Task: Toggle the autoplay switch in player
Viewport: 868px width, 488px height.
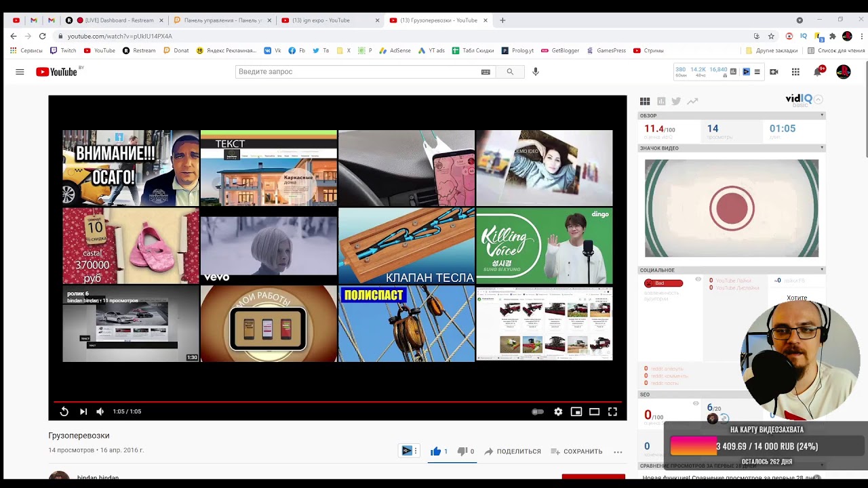Action: tap(538, 411)
